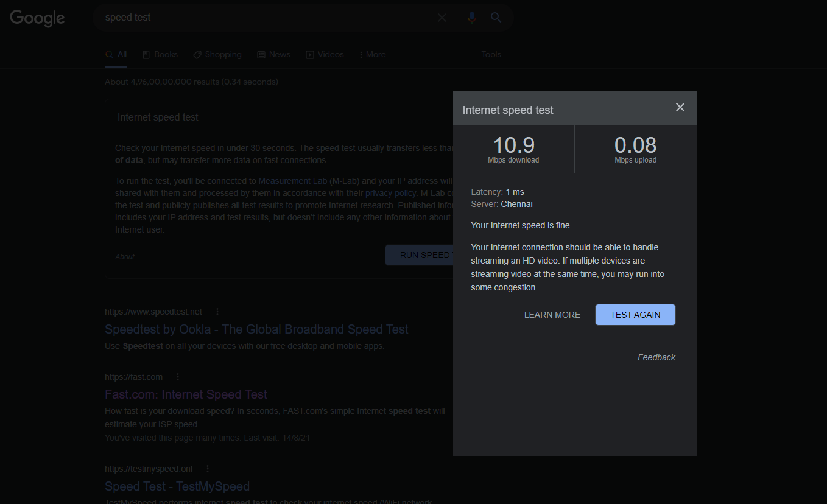Click LEARN MORE in speed test dialog

[x=552, y=315]
